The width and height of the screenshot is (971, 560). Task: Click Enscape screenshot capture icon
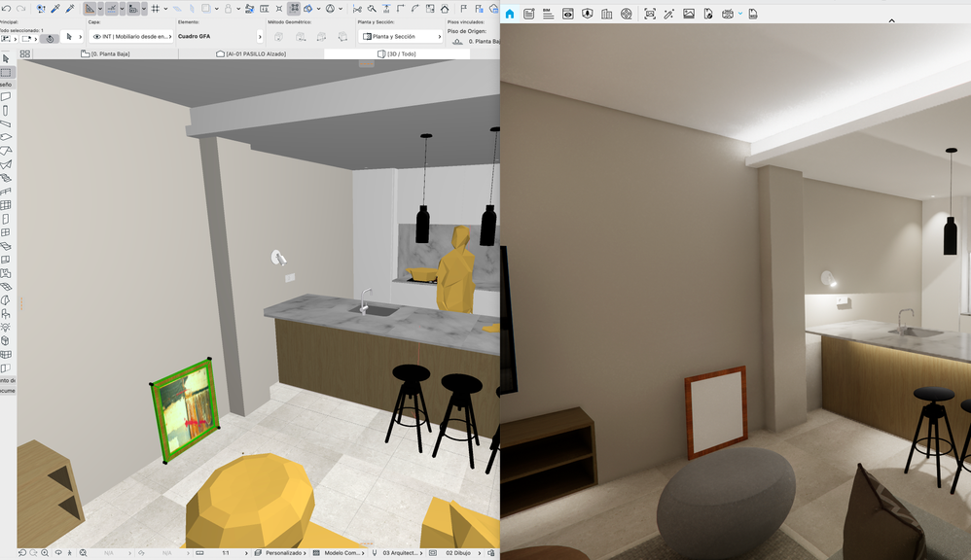(x=650, y=14)
